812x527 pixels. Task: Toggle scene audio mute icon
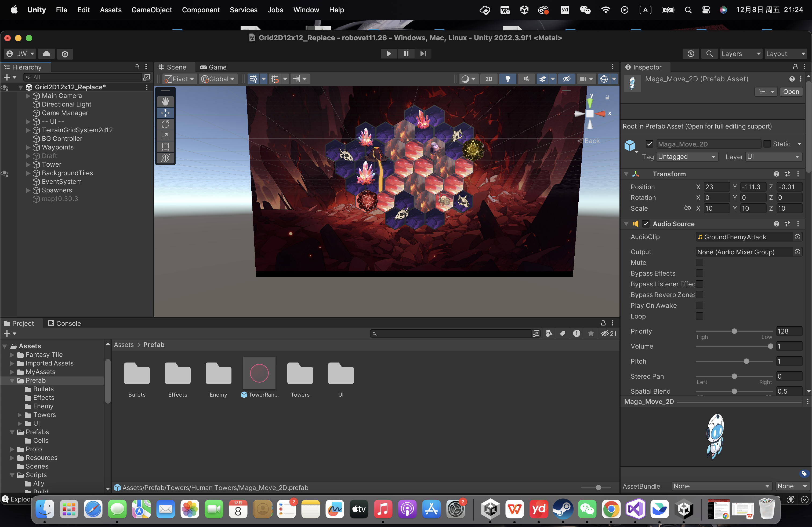click(x=527, y=79)
